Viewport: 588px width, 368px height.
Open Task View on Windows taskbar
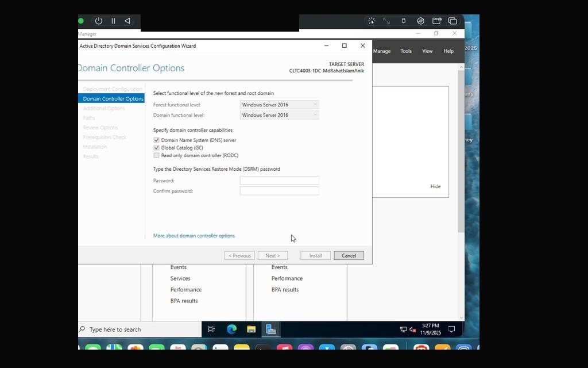coord(211,329)
